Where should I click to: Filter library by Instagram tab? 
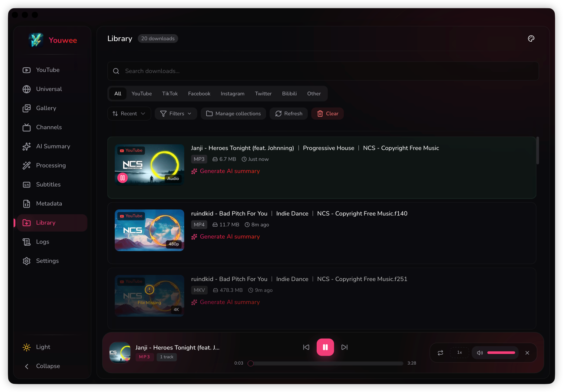pyautogui.click(x=232, y=94)
